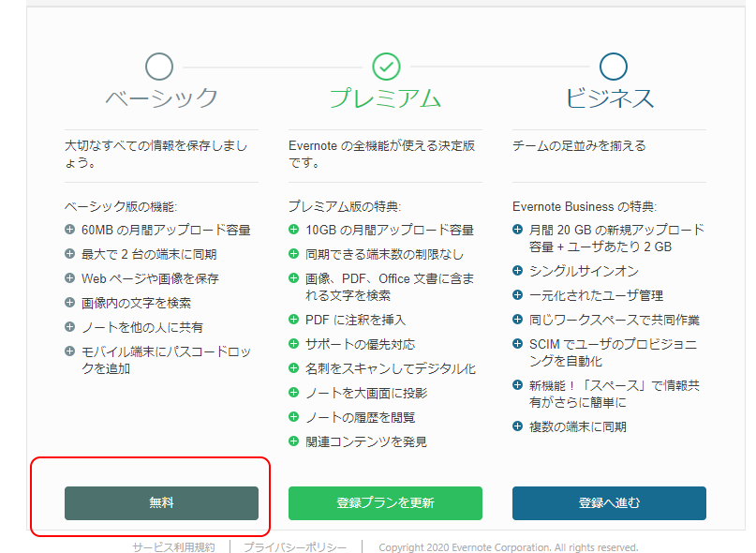
Task: Click the Copyright 2020 Evernote Corporation text
Action: [508, 547]
